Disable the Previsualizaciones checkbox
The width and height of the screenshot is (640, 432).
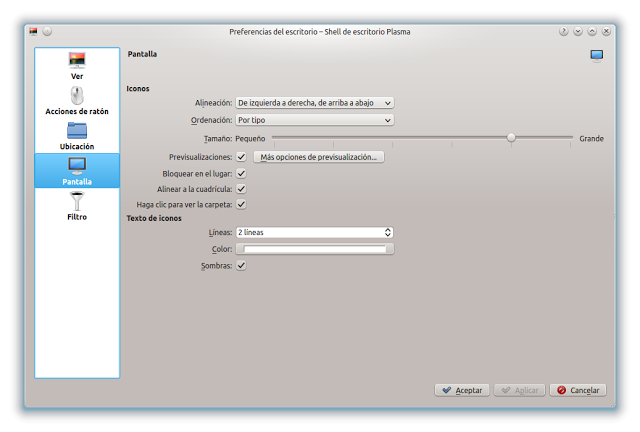[x=241, y=157]
